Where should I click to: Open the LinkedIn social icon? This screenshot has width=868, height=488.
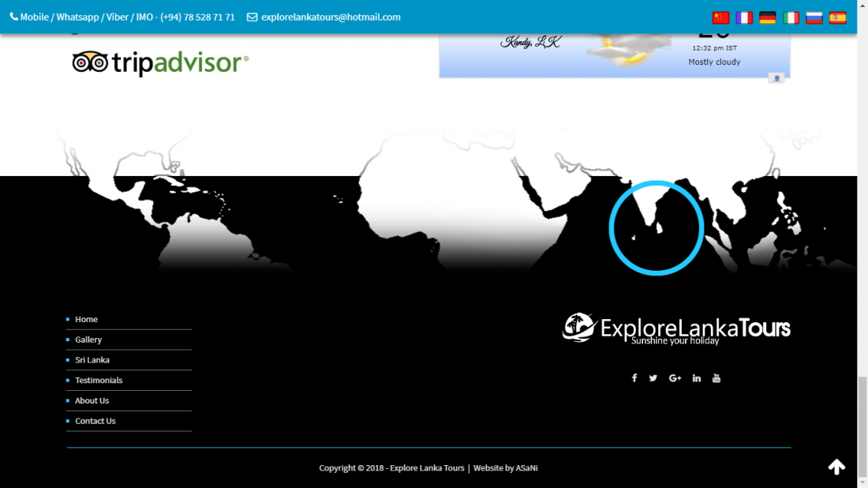pyautogui.click(x=697, y=378)
